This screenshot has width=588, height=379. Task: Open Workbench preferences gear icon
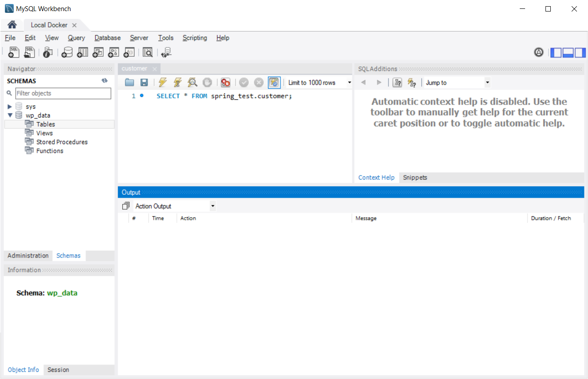click(x=539, y=53)
